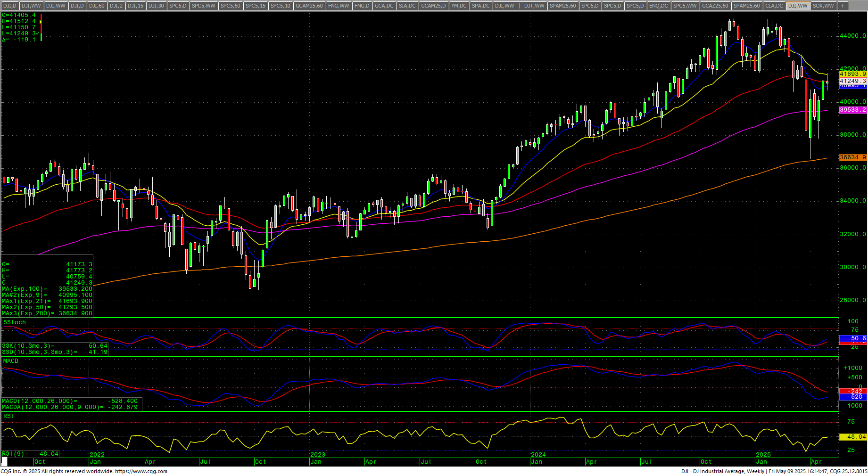Click the MAx2(Exp,50)= 41293.500 readout
Image resolution: width=868 pixels, height=475 pixels.
click(x=47, y=307)
